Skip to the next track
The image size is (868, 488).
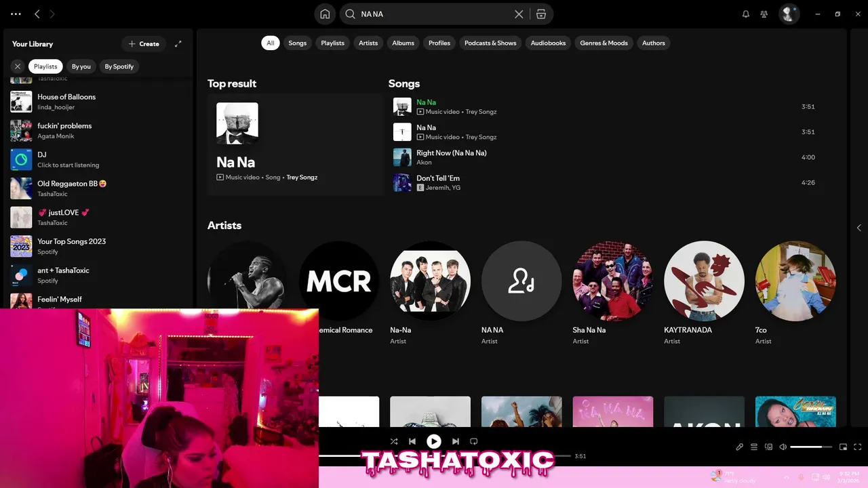coord(456,441)
